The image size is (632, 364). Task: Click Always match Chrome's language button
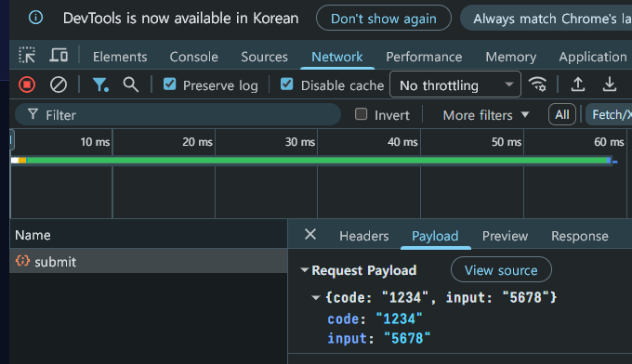tap(546, 19)
